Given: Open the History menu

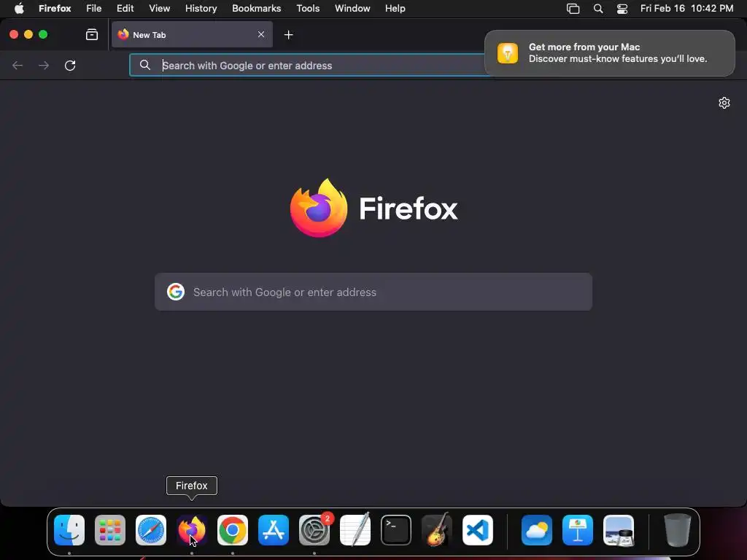Looking at the screenshot, I should tap(201, 9).
